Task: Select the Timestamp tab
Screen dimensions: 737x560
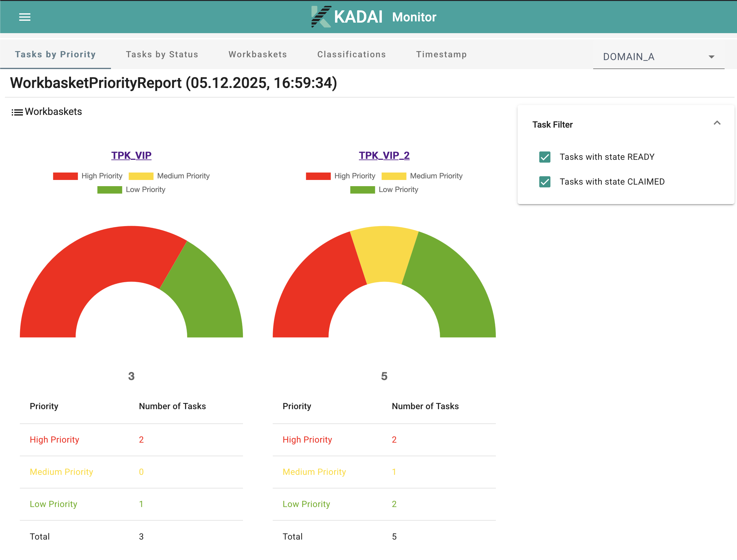Action: tap(441, 54)
